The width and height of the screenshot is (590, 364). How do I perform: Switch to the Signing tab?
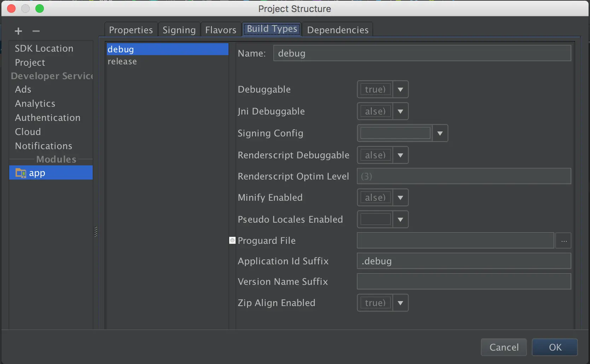click(x=179, y=30)
